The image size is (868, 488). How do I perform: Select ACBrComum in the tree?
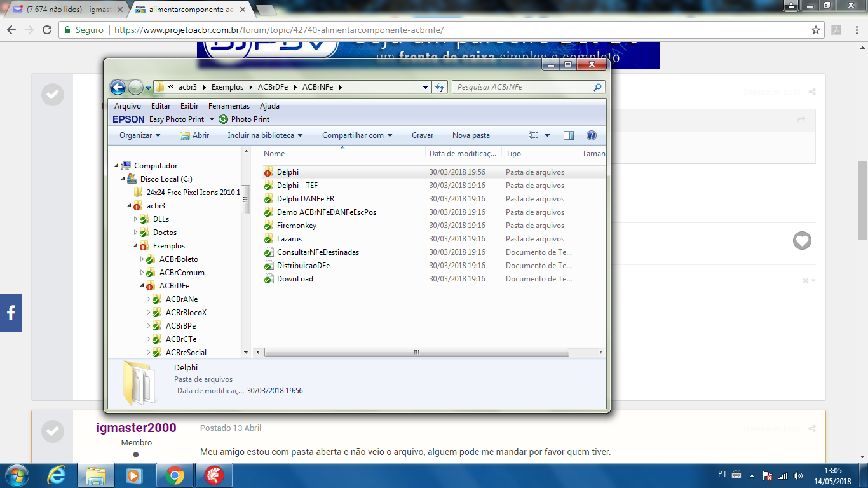click(x=182, y=273)
